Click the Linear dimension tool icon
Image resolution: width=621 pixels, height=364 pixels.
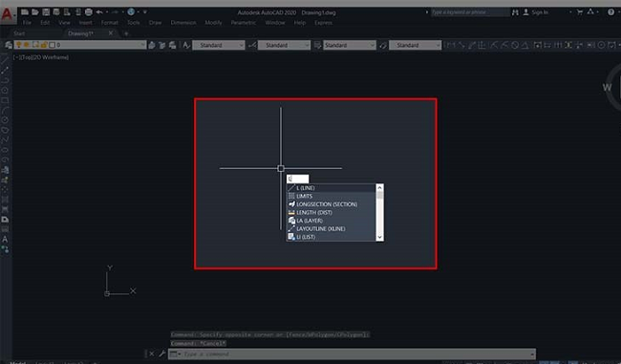pyautogui.click(x=451, y=45)
